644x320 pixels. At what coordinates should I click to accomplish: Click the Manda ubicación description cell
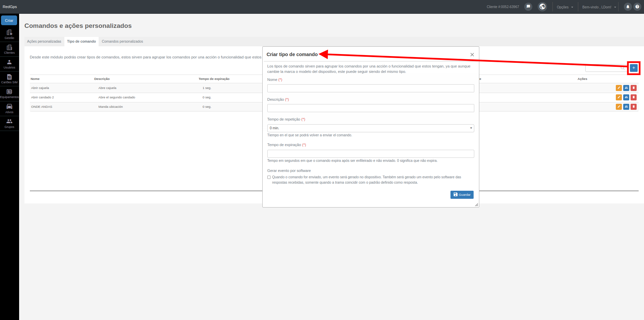111,107
